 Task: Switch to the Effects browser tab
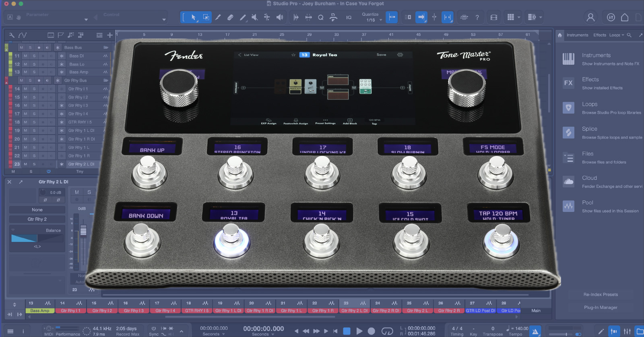click(599, 35)
